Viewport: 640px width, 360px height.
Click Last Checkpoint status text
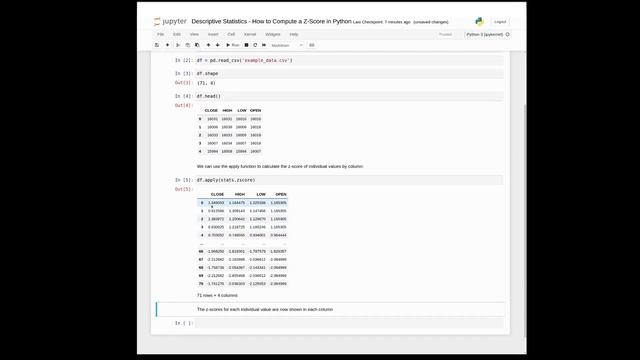pos(382,22)
